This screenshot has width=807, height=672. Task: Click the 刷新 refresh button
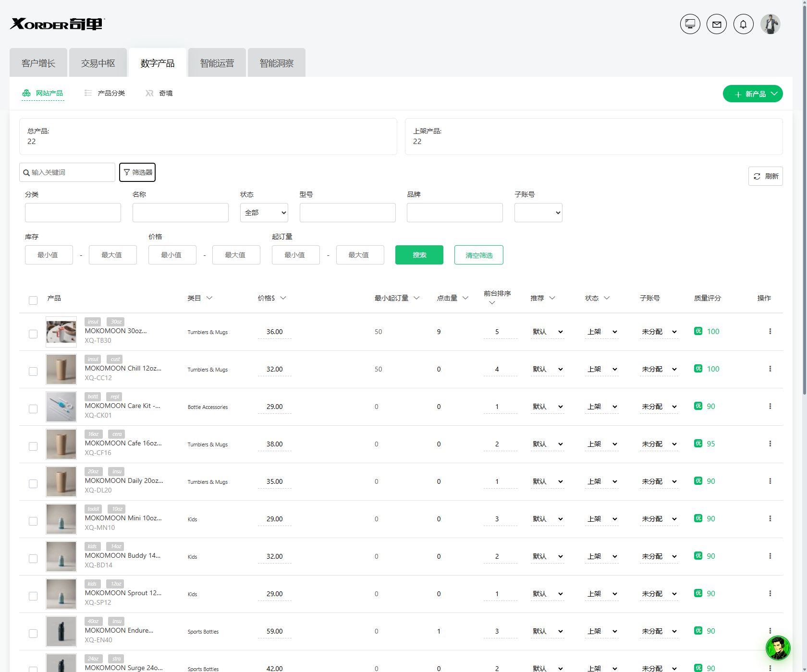pyautogui.click(x=766, y=176)
